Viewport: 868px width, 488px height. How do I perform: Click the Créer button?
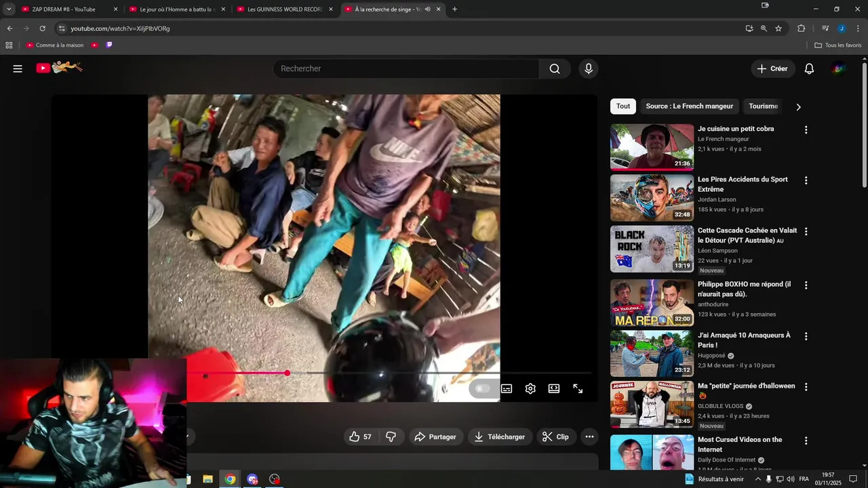point(772,68)
